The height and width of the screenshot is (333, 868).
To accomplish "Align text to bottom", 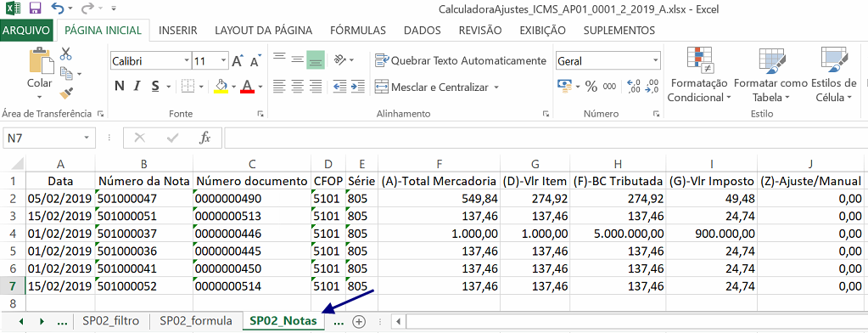I will point(316,59).
